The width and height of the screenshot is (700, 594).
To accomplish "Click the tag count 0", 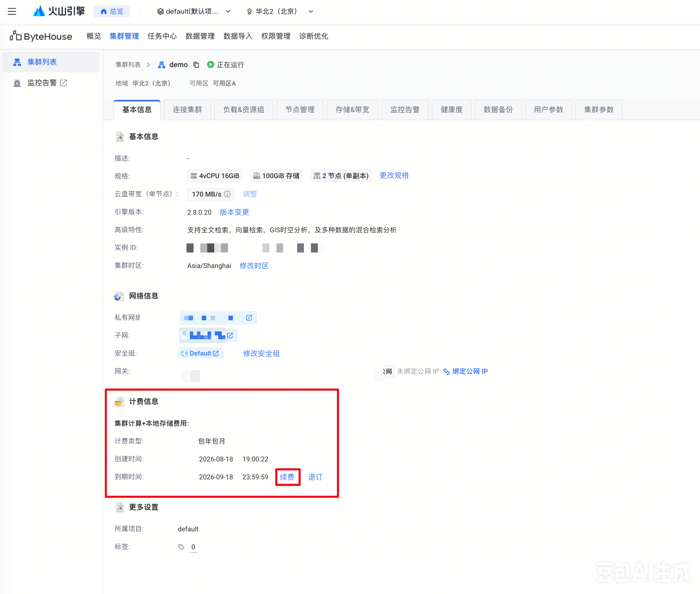I will 193,547.
